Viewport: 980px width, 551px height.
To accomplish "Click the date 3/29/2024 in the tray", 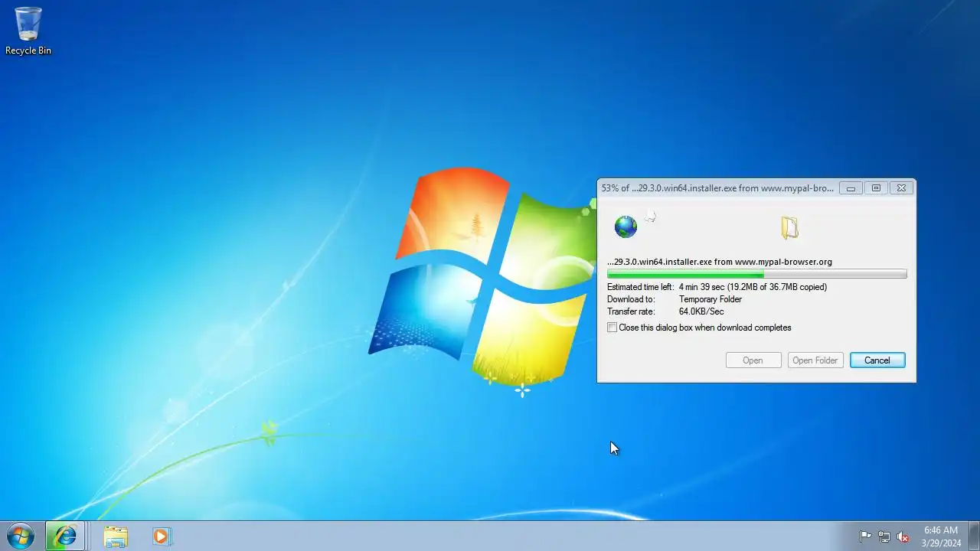I will tap(941, 543).
